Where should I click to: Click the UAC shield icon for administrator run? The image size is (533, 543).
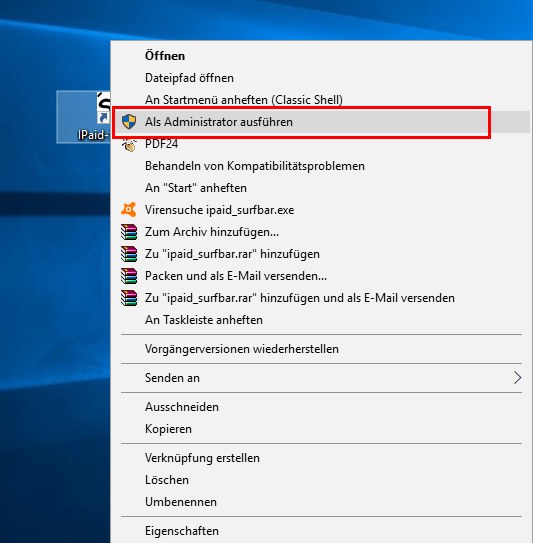tap(129, 122)
